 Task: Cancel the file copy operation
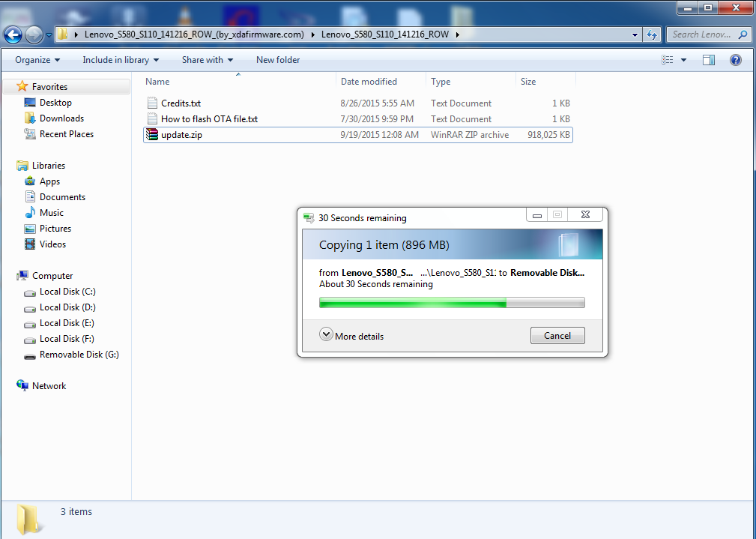point(557,336)
